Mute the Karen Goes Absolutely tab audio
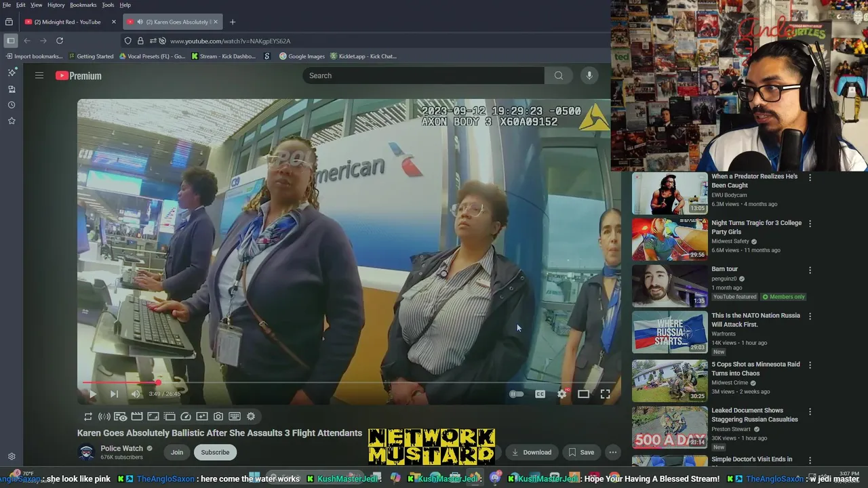This screenshot has height=488, width=868. [140, 22]
